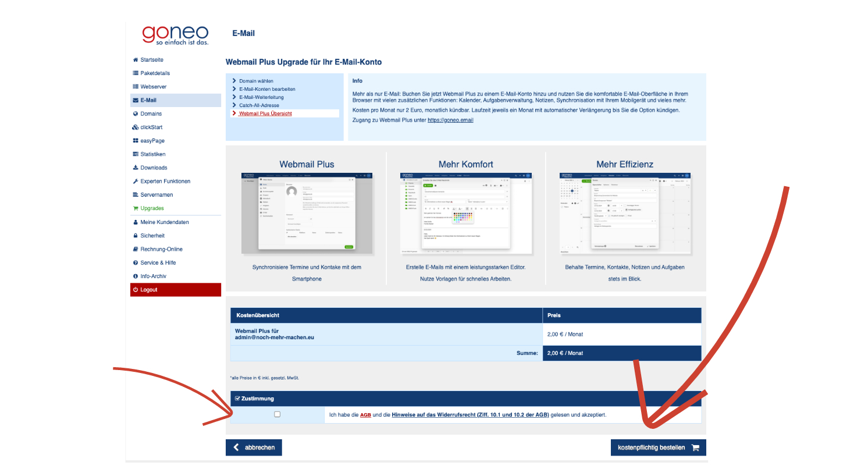Click the cart icon on the bestellen button
868x469 pixels.
coord(696,447)
